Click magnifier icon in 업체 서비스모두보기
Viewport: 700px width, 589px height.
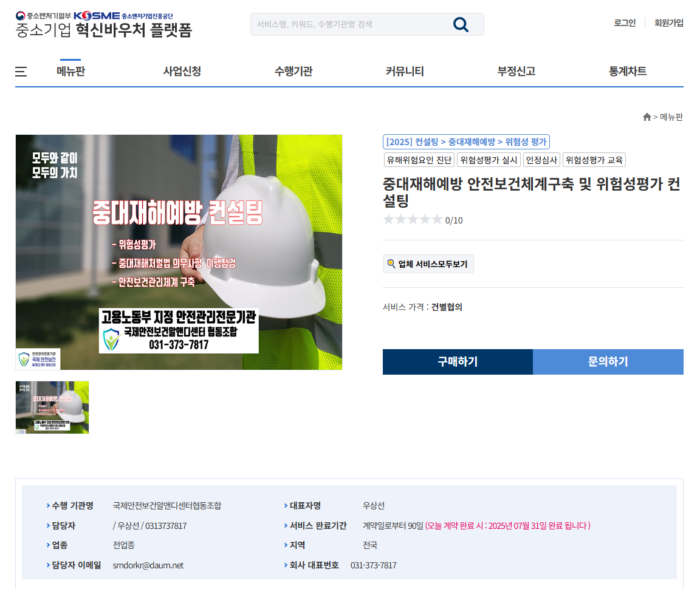click(x=391, y=264)
